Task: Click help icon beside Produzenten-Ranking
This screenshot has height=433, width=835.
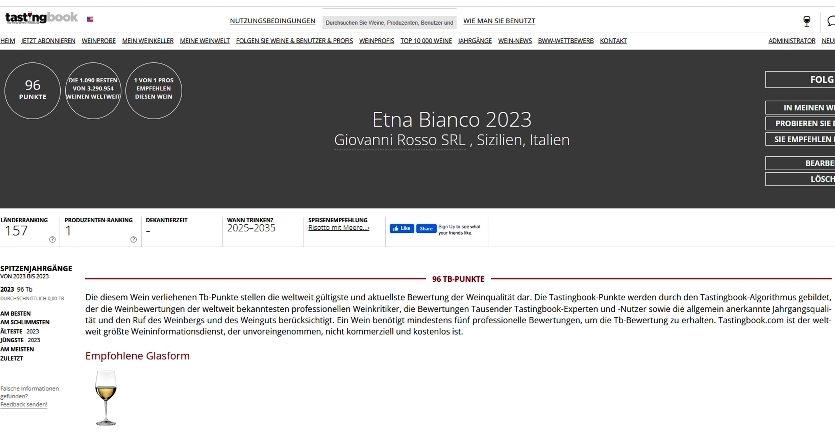Action: 133,240
